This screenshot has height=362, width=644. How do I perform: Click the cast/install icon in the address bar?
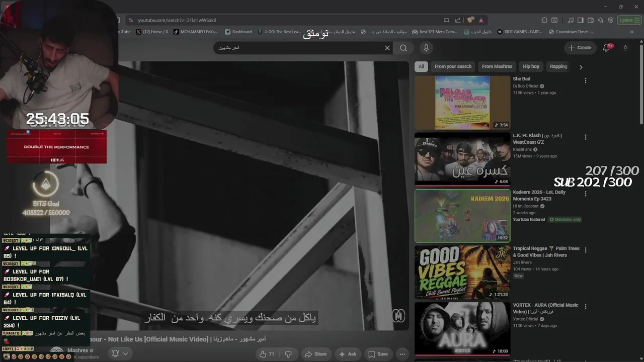[446, 20]
